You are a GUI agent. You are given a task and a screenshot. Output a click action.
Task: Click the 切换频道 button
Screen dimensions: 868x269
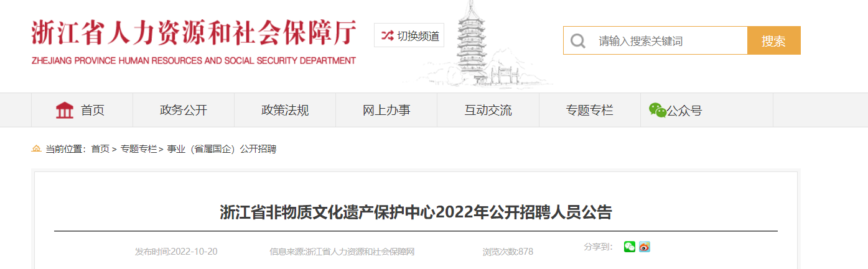[409, 35]
